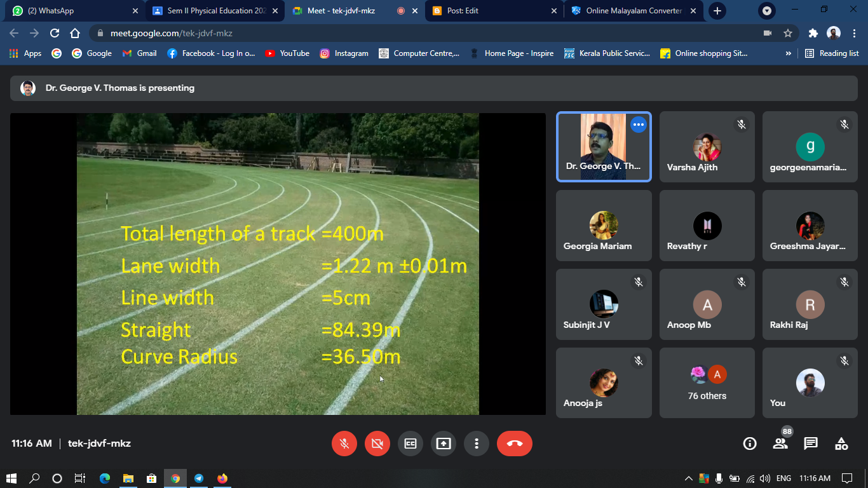Open Task View on the taskbar
The image size is (868, 488).
click(x=80, y=478)
